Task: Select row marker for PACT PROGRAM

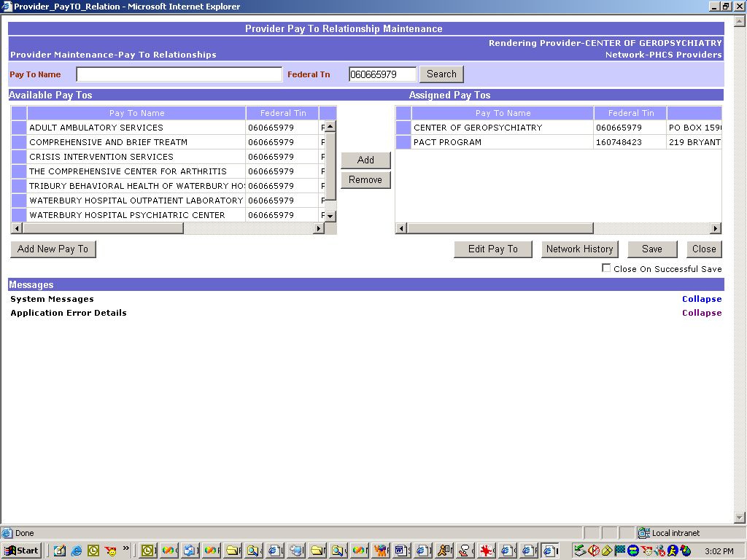Action: [403, 142]
